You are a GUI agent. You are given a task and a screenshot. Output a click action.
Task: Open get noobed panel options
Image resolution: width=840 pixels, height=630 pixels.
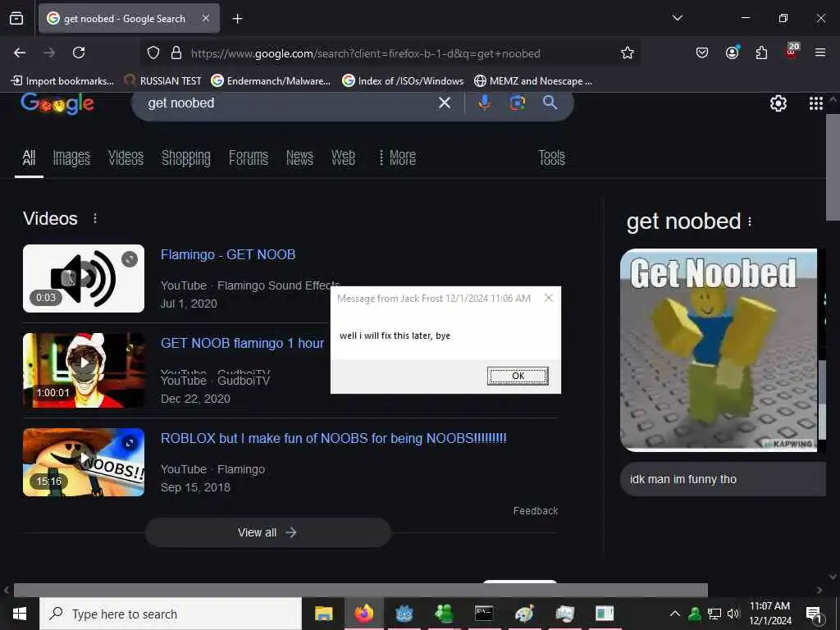coord(750,221)
